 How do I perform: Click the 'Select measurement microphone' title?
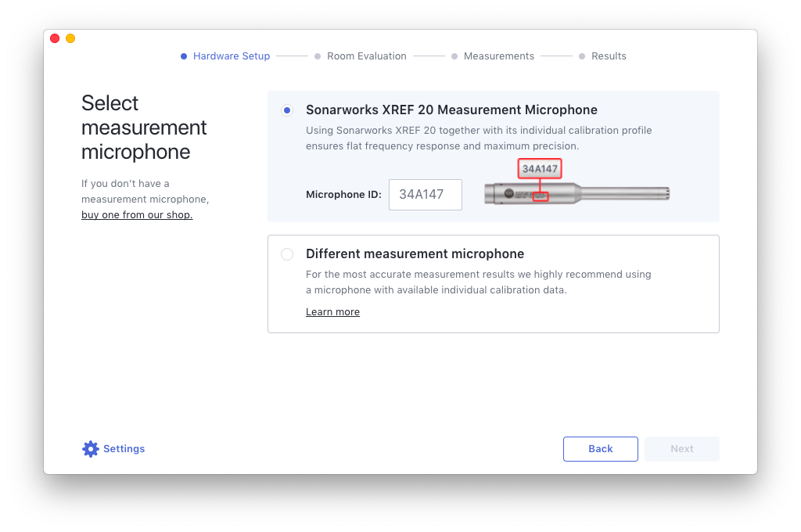pyautogui.click(x=144, y=128)
